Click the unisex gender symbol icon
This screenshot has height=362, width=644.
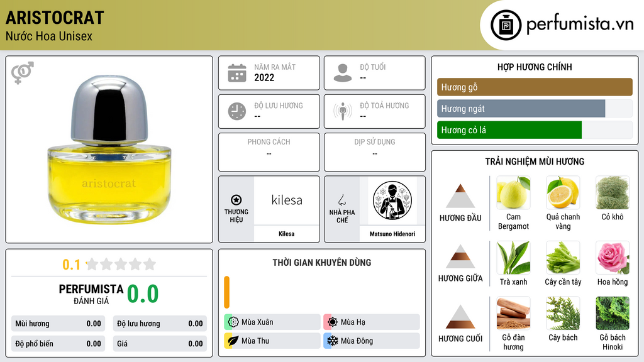tap(23, 73)
